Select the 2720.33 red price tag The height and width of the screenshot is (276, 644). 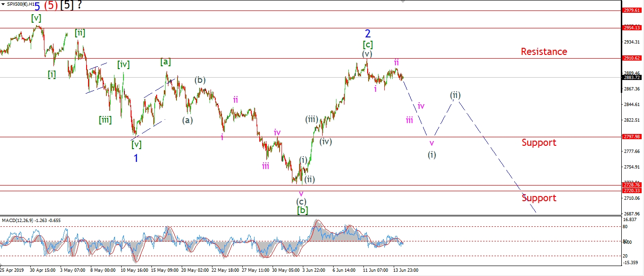tap(632, 190)
